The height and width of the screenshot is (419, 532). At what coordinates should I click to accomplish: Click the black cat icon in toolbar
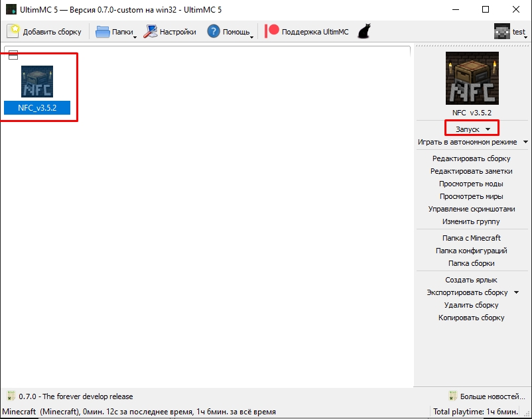point(364,31)
